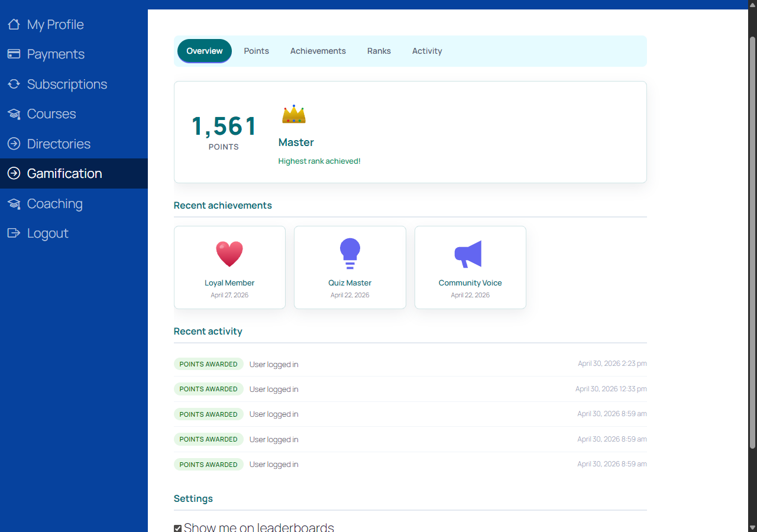View the Activity tab
Image resolution: width=757 pixels, height=532 pixels.
click(x=427, y=51)
